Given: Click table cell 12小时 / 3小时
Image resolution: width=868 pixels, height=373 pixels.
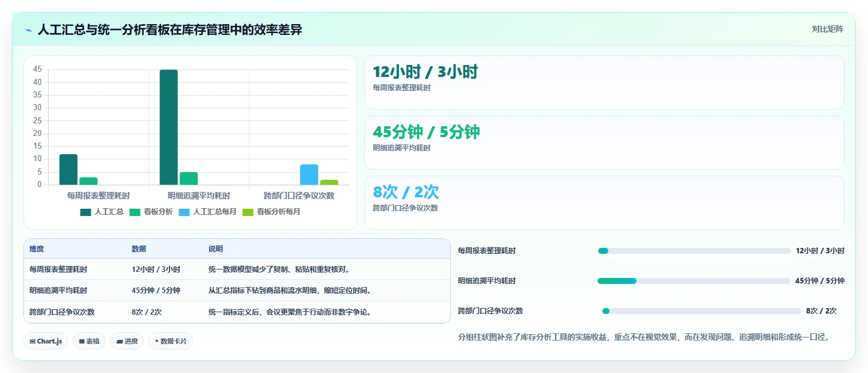Looking at the screenshot, I should click(156, 270).
